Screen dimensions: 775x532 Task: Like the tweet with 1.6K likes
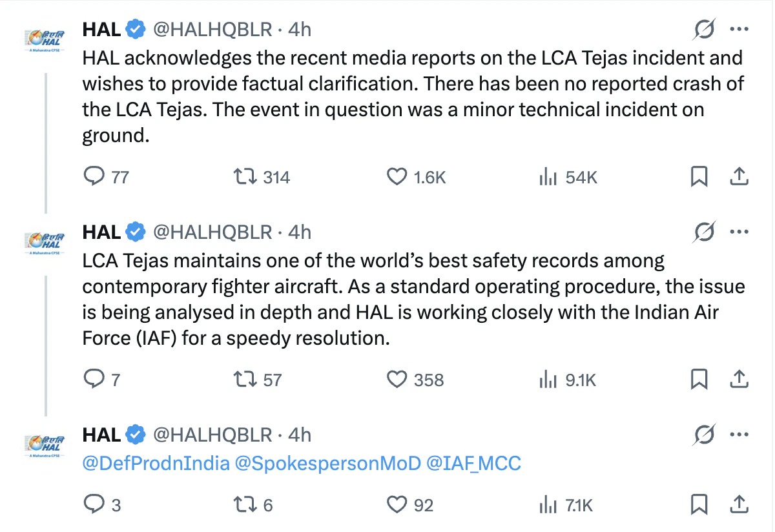pos(396,177)
